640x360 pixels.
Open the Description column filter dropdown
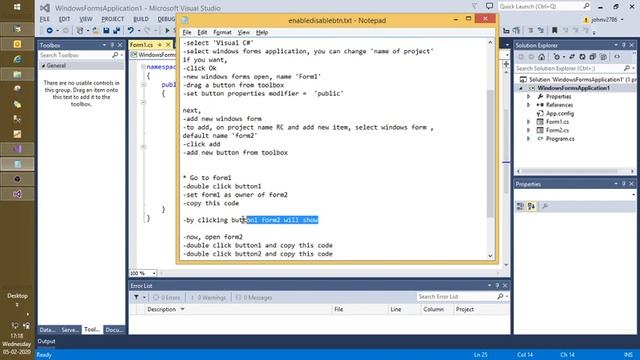pos(182,309)
